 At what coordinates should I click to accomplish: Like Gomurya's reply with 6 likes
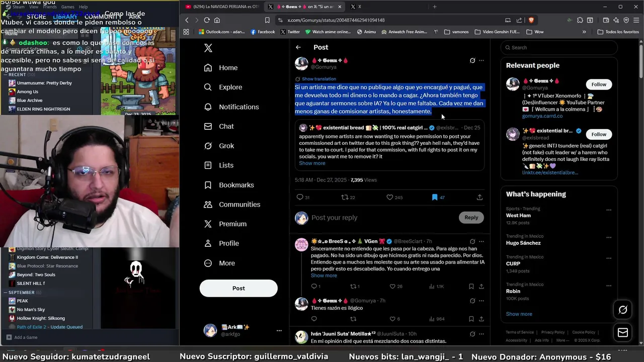(x=392, y=319)
